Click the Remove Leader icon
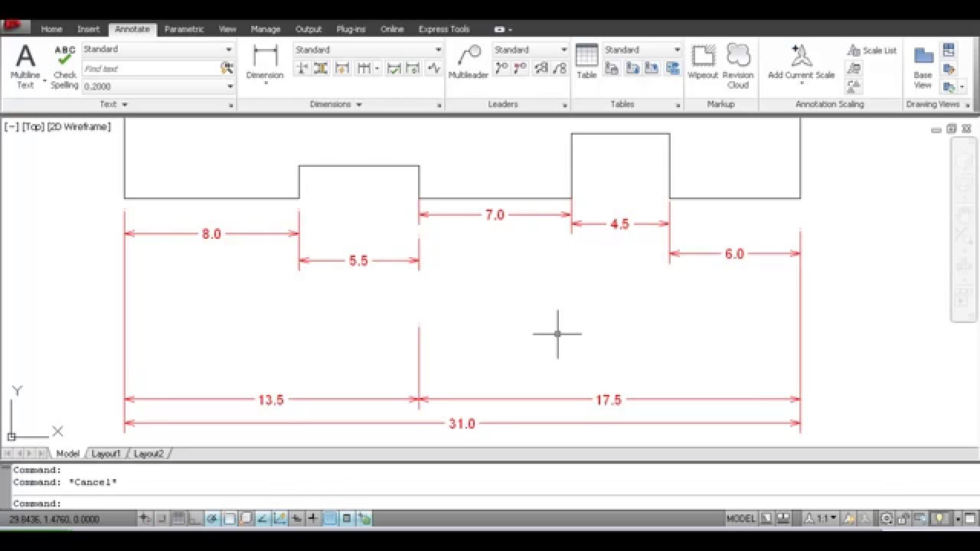The image size is (980, 551). (521, 68)
